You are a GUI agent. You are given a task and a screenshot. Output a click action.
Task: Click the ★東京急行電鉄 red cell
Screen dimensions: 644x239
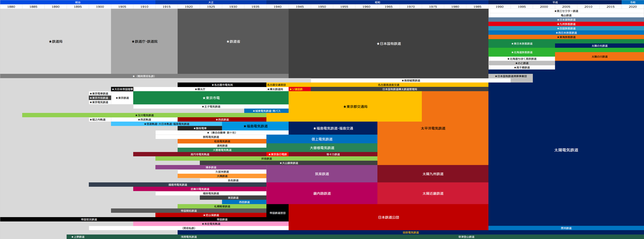[277, 154]
